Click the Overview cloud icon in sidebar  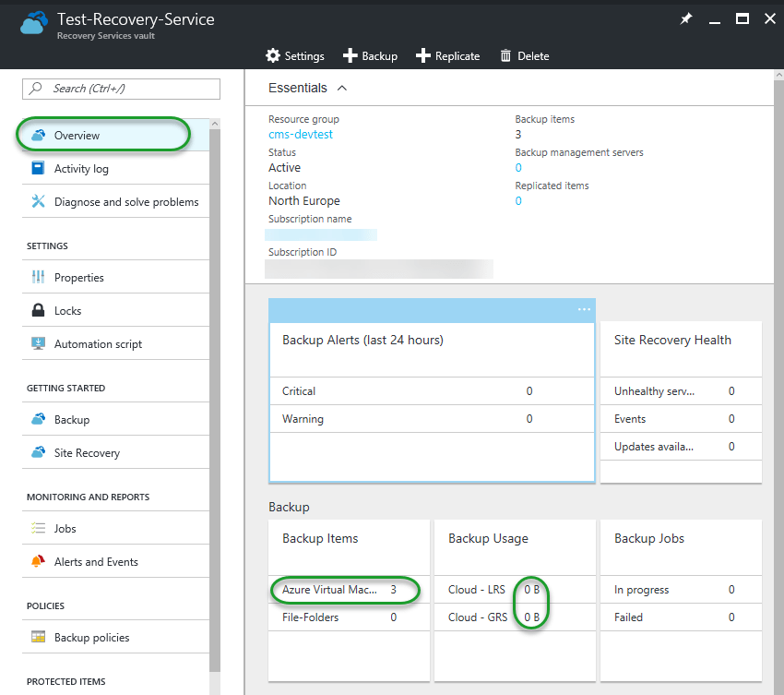(x=39, y=135)
